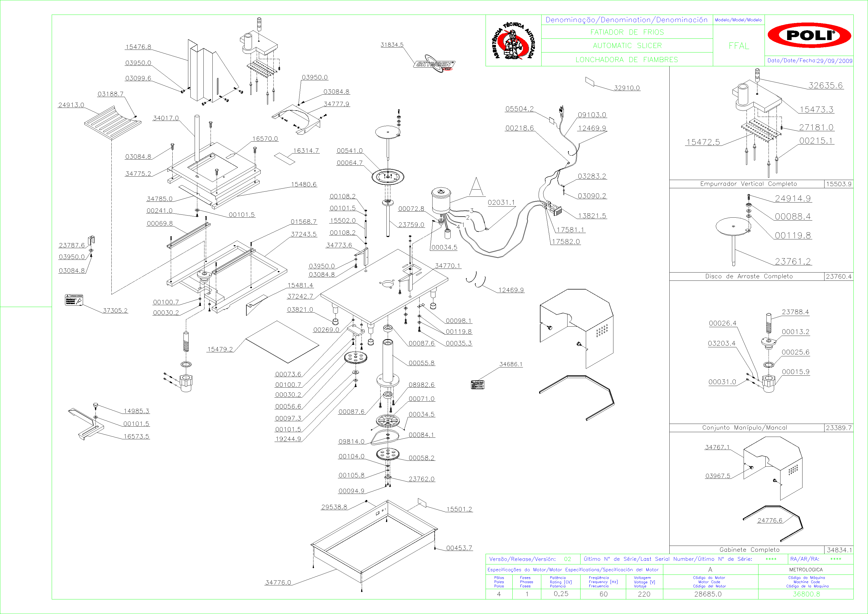This screenshot has width=868, height=614.
Task: Select part number 09814.0
Action: pyautogui.click(x=351, y=442)
